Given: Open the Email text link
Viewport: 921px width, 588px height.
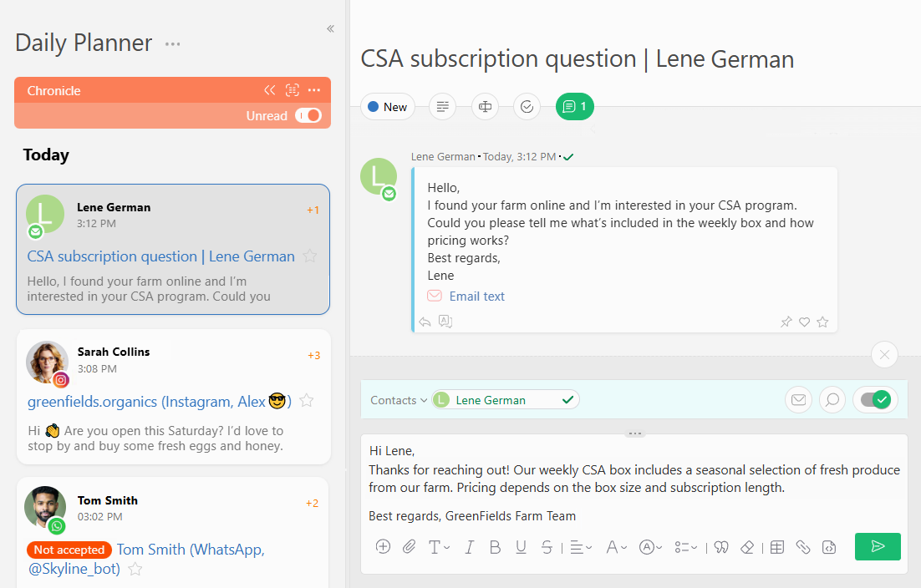Looking at the screenshot, I should click(x=476, y=297).
